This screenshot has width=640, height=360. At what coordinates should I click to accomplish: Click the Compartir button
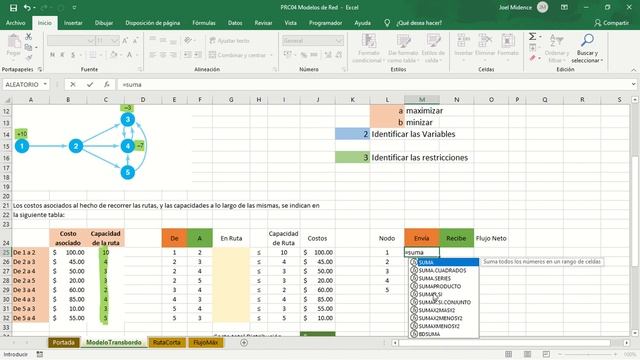[x=611, y=23]
